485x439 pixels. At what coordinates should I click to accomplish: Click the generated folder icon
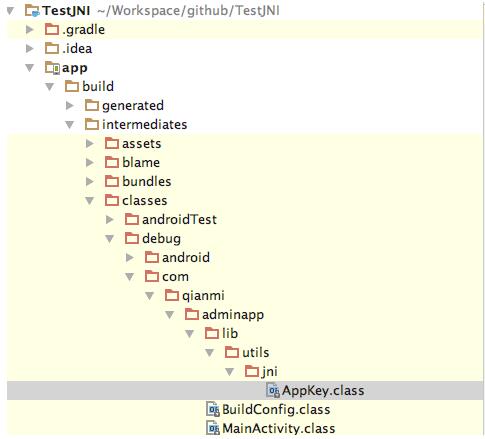pyautogui.click(x=92, y=105)
